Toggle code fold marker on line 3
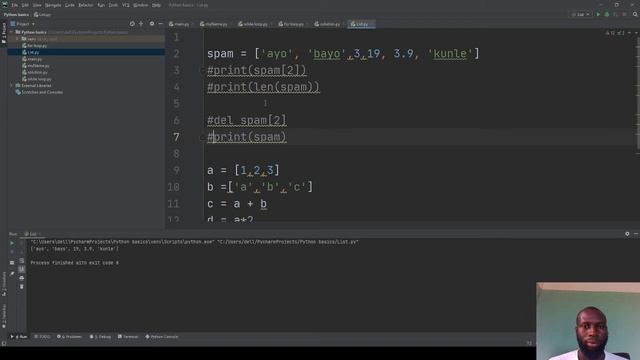 202,71
